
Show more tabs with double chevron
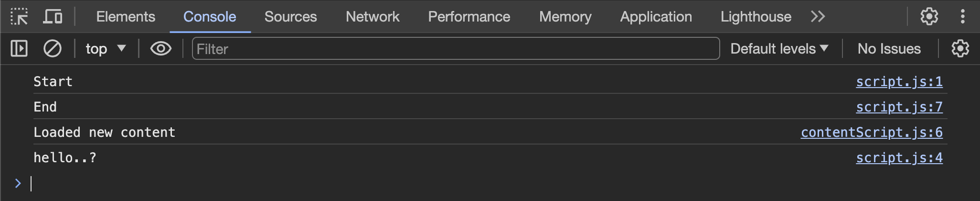pos(818,17)
